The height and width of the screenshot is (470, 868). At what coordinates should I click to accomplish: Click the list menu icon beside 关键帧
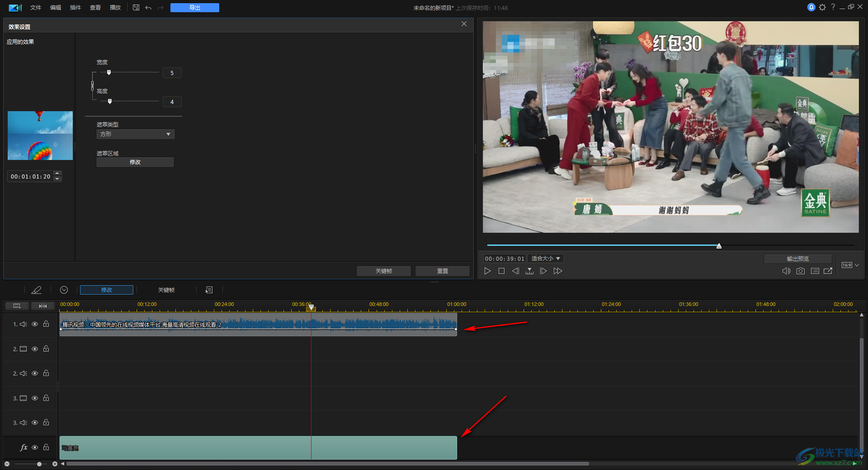pyautogui.click(x=209, y=290)
